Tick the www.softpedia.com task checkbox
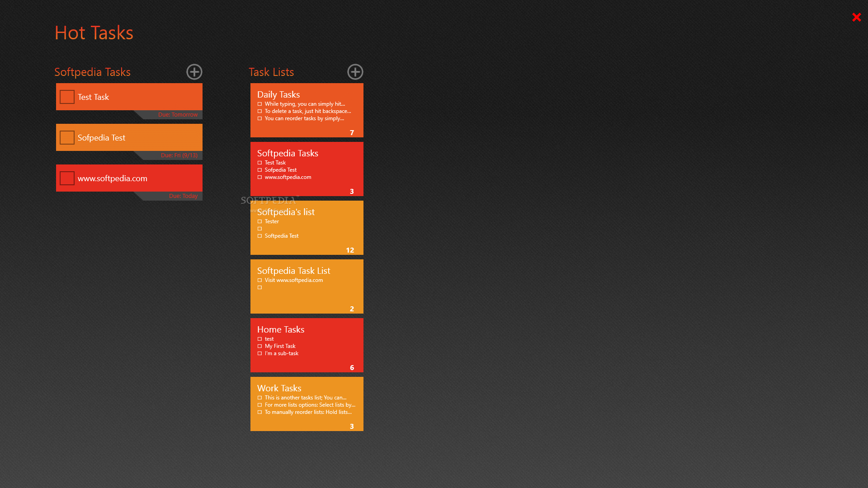 67,178
